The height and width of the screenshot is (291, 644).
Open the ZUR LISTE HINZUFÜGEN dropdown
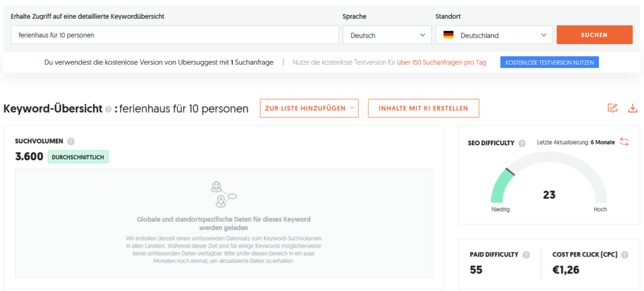(x=309, y=108)
